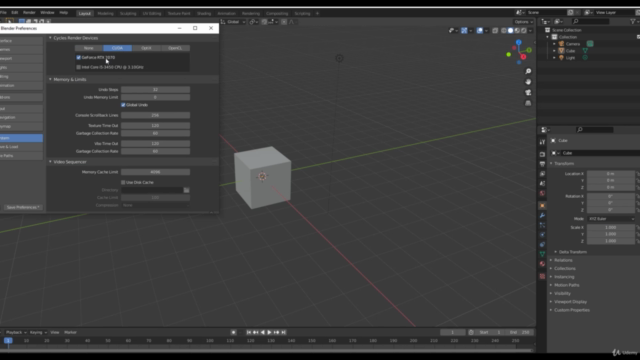This screenshot has width=640, height=360.
Task: Open the viewport Options dropdown
Action: click(x=523, y=22)
